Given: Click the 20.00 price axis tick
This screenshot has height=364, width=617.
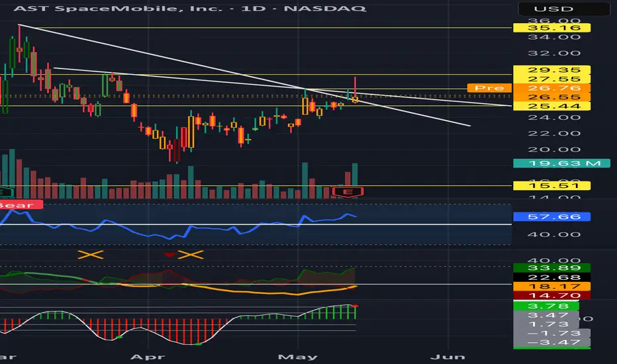Looking at the screenshot, I should coord(554,150).
